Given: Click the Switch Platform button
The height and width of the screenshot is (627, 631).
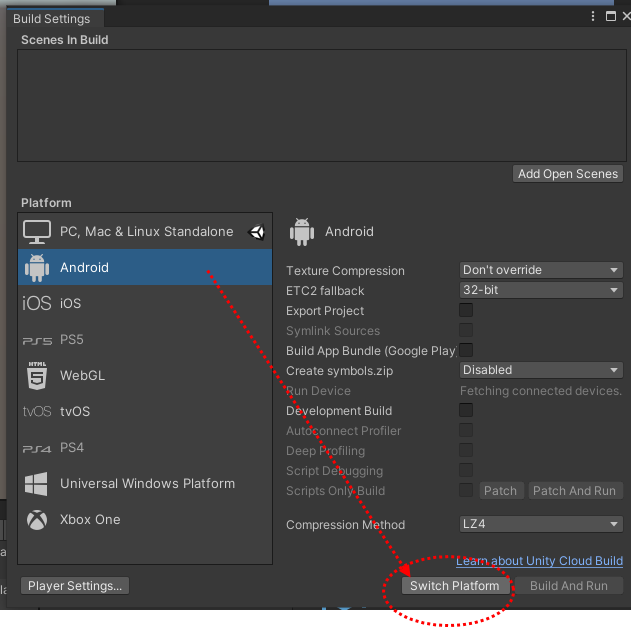Looking at the screenshot, I should (x=455, y=586).
